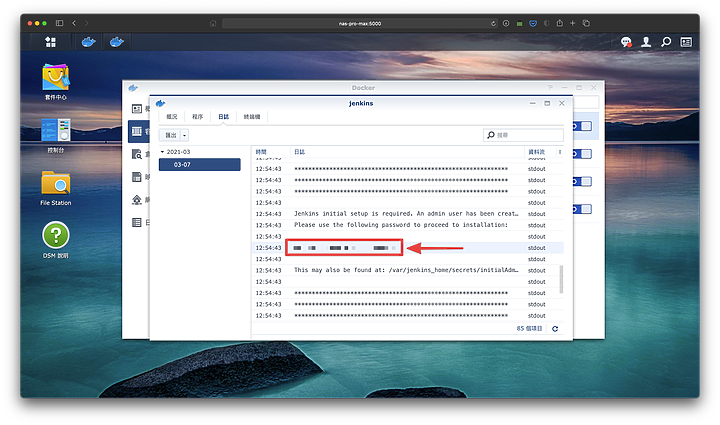Click the Safari address bar nas-pro-max:5000
The image size is (720, 425).
point(360,23)
